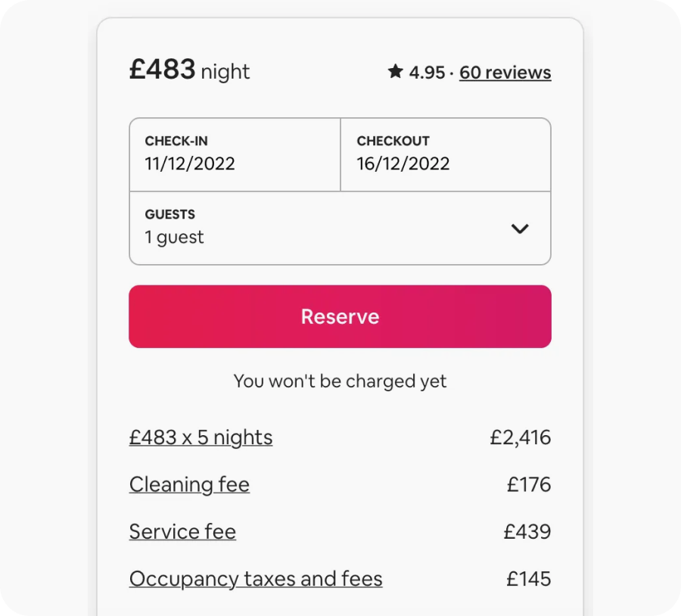Show Service fee details

182,531
